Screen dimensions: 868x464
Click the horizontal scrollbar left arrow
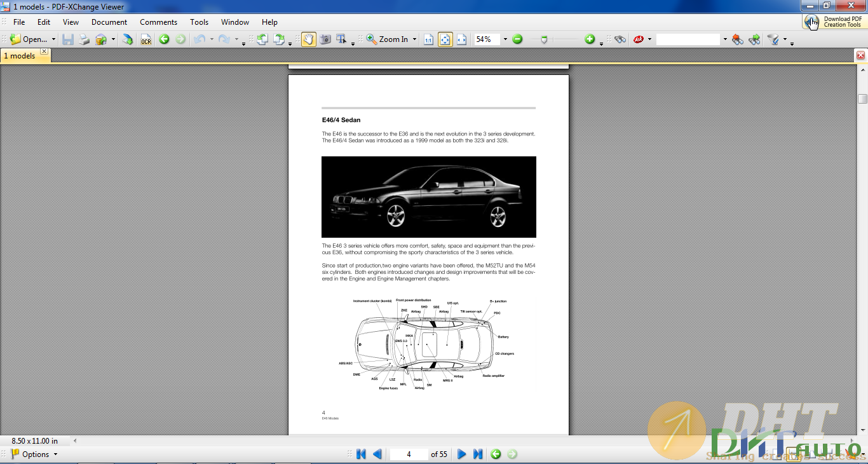[75, 440]
